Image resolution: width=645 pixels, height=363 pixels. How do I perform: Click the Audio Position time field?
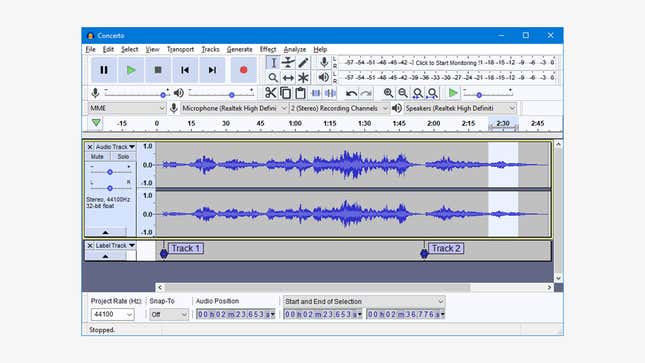pos(235,314)
